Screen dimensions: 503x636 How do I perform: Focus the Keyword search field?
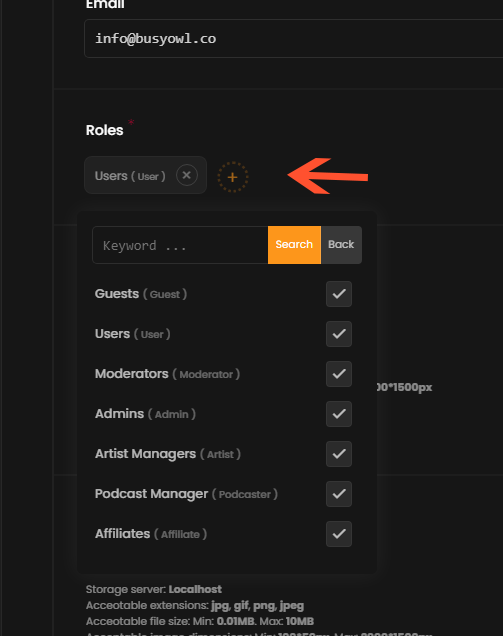tap(180, 245)
